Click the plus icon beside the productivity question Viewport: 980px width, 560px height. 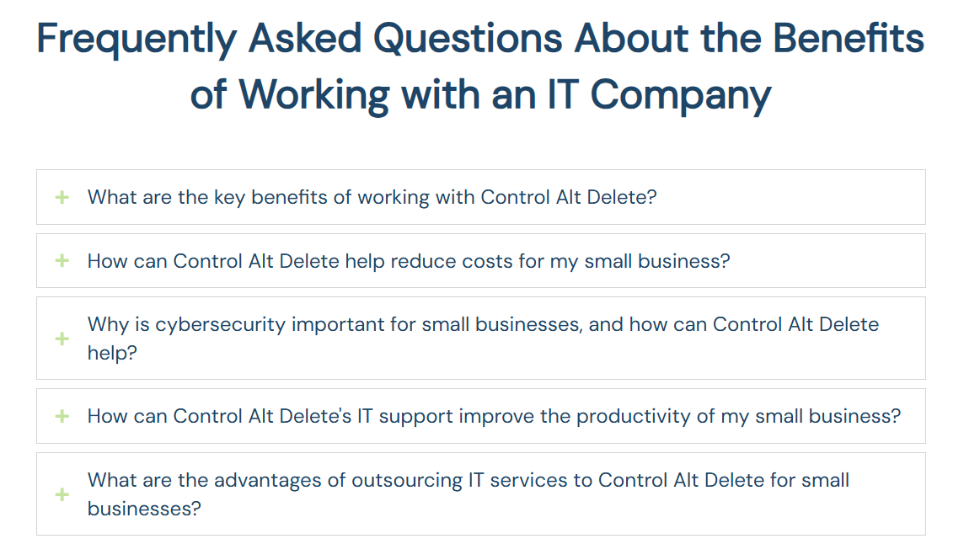tap(60, 415)
